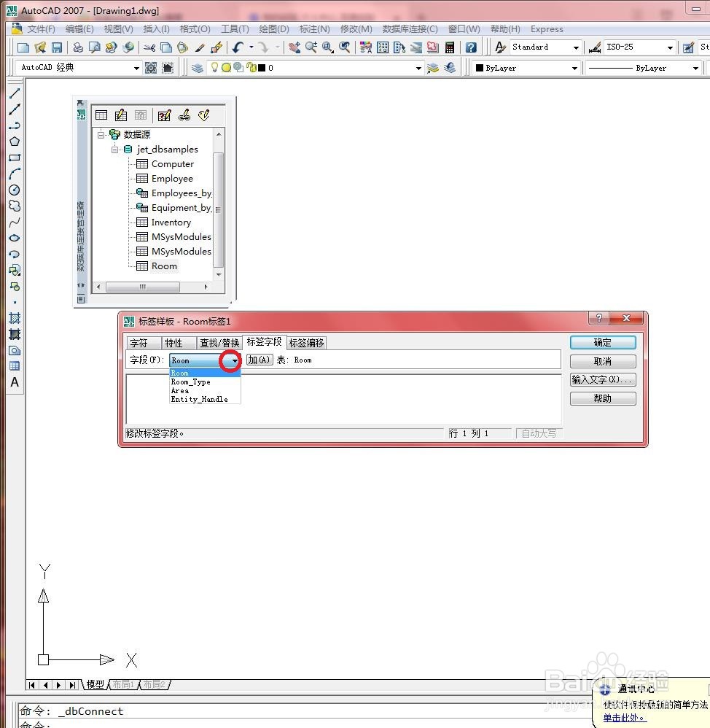710x728 pixels.
Task: Select the Multiline Text 'A' tool
Action: [15, 382]
